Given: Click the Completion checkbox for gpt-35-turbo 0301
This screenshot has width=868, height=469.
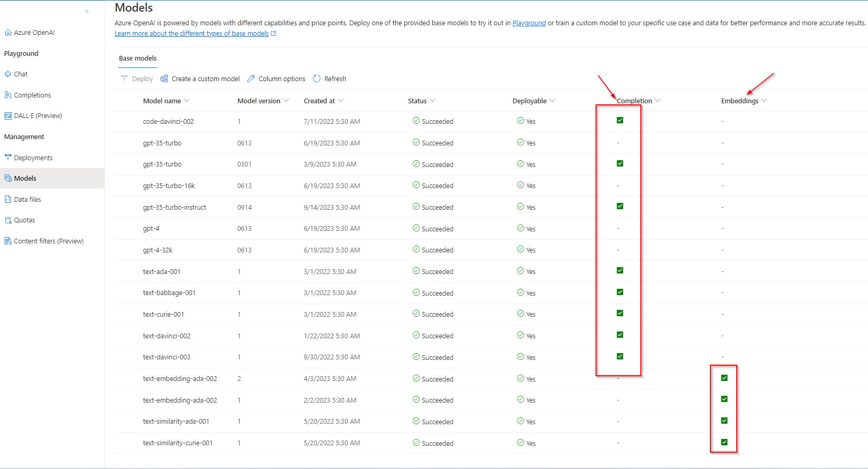Looking at the screenshot, I should 620,163.
